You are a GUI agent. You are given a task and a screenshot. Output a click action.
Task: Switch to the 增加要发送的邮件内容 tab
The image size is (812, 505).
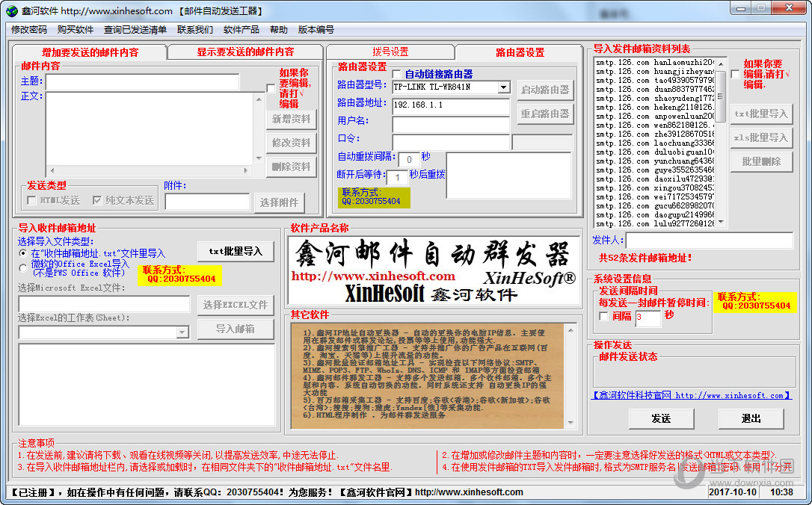[x=90, y=52]
